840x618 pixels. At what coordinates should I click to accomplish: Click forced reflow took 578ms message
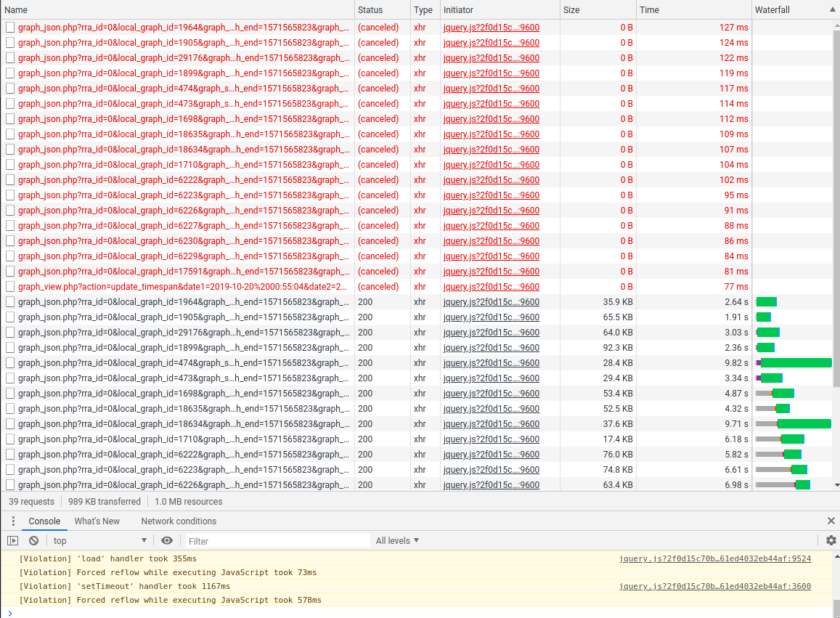point(171,601)
